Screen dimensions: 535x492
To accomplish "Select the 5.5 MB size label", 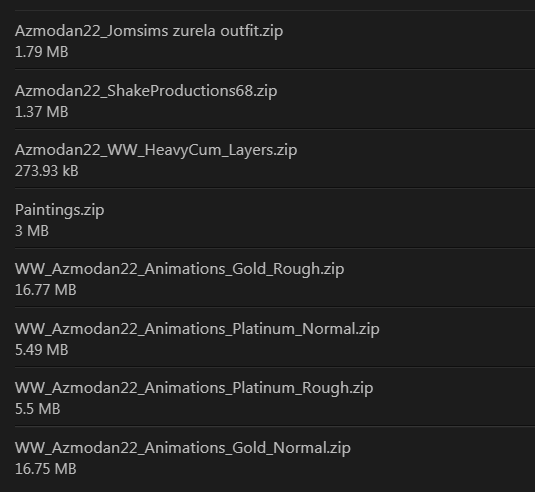I will tap(38, 409).
